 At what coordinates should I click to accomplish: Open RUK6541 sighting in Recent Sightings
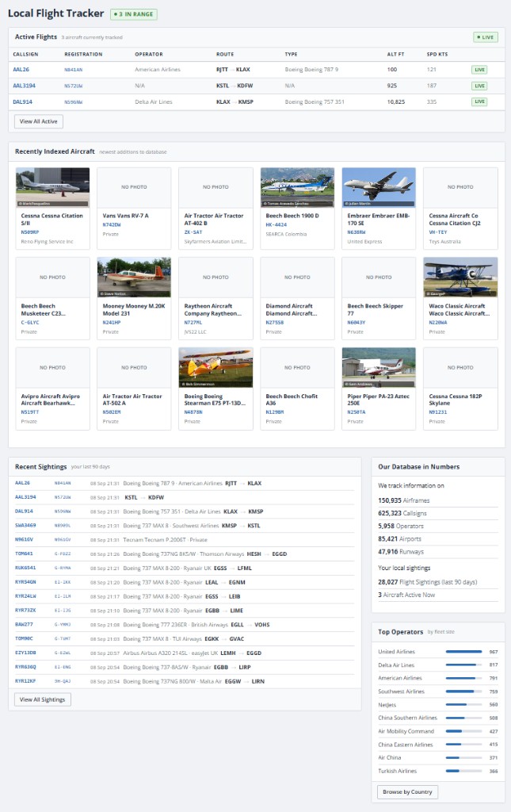tap(25, 568)
